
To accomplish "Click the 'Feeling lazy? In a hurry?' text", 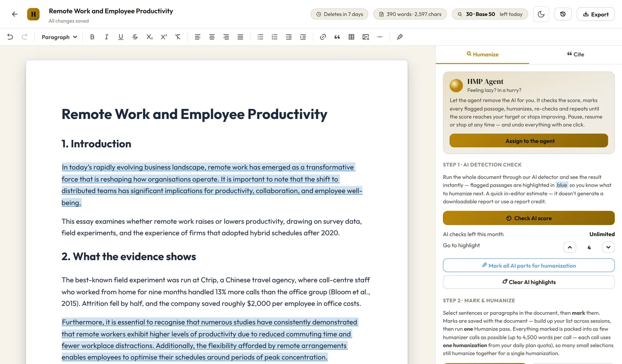I will (494, 90).
